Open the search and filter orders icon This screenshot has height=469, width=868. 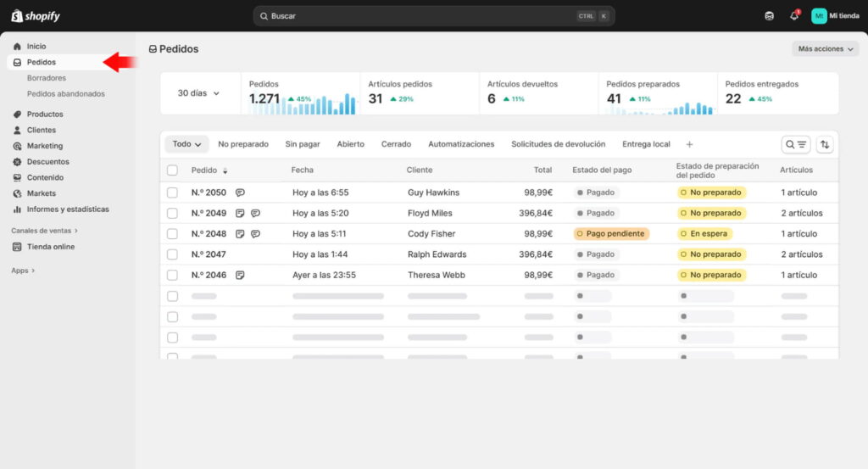[x=796, y=144]
